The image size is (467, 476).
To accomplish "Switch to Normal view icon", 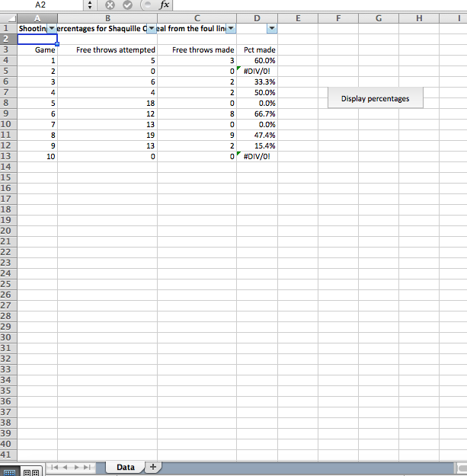I will (9, 472).
